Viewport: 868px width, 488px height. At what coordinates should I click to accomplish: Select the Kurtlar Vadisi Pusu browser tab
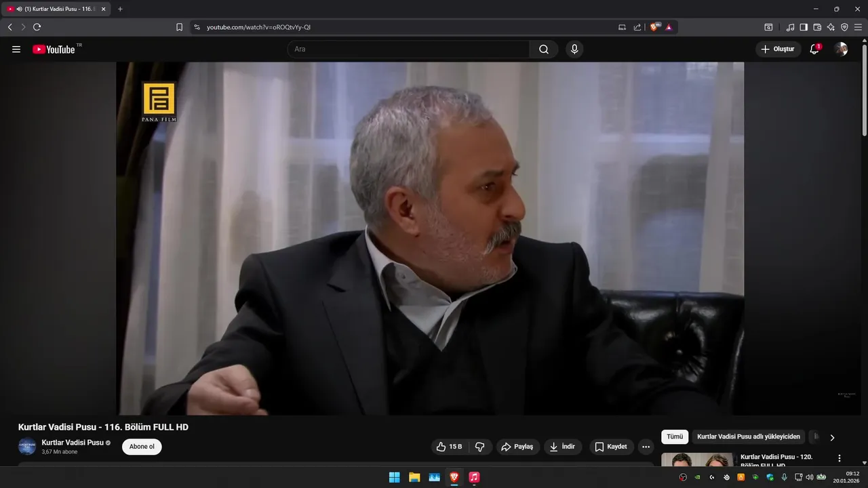tap(56, 9)
